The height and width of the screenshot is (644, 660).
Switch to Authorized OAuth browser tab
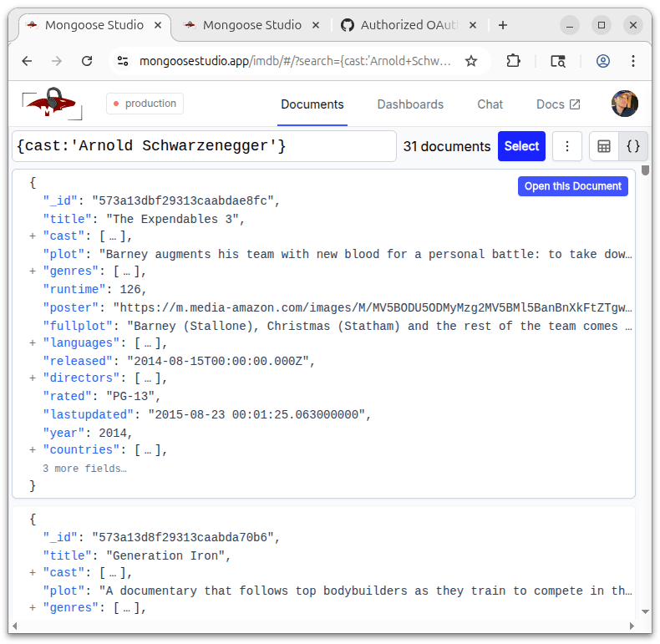click(x=409, y=25)
